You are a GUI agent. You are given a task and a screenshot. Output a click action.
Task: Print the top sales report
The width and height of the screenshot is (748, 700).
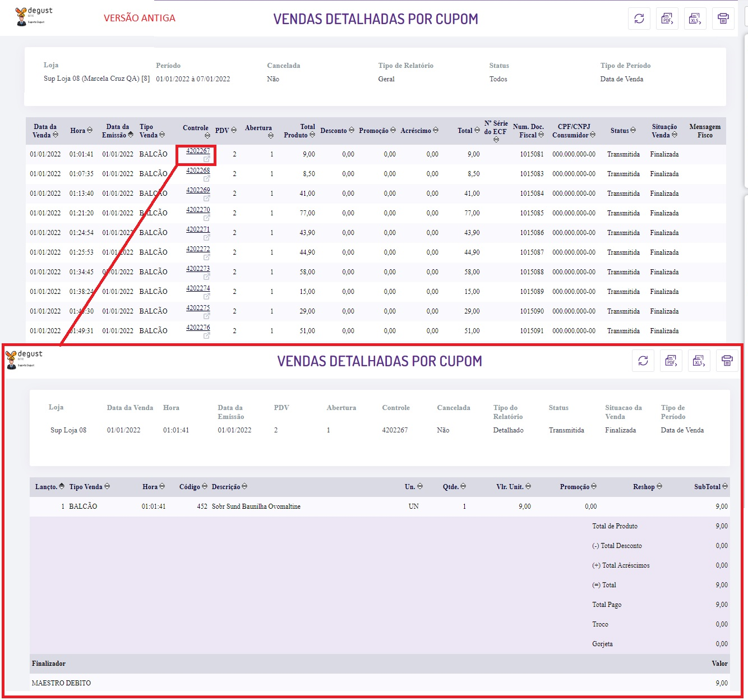pos(723,19)
